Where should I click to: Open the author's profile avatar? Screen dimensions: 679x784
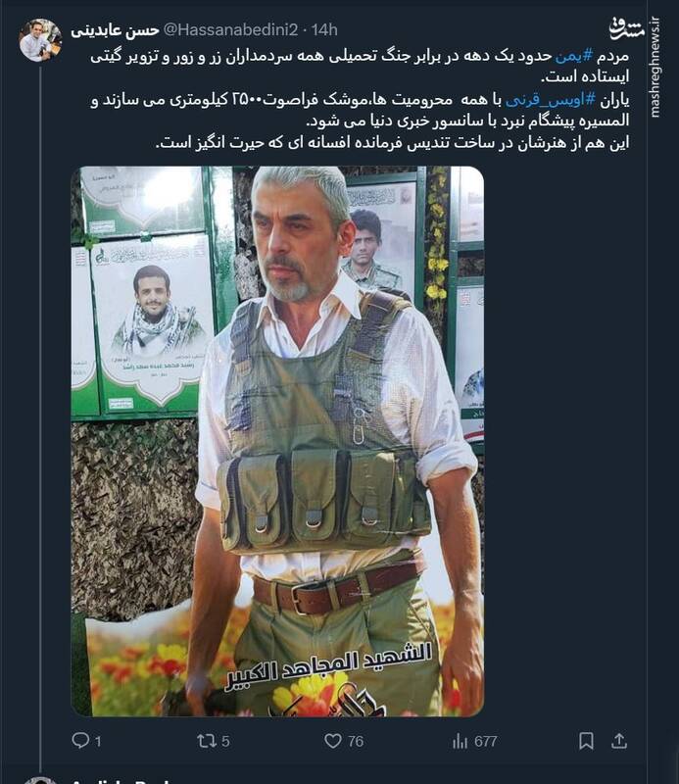(39, 40)
